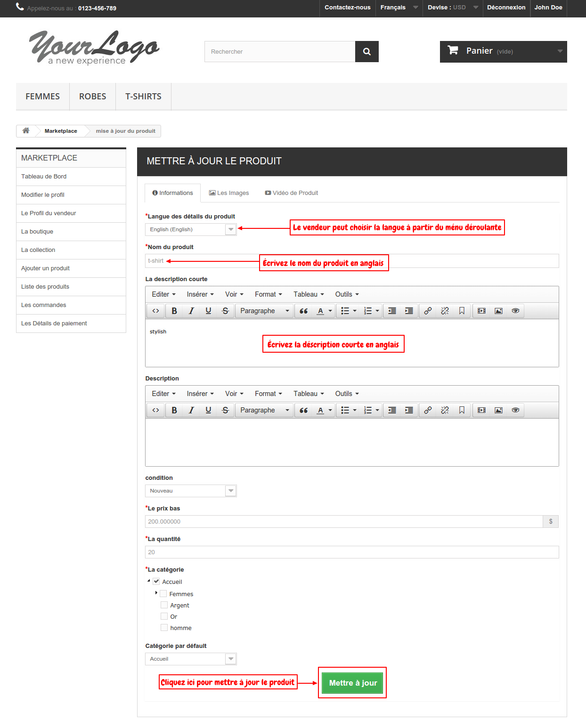Click blockquote icon in short description toolbar

coord(304,311)
